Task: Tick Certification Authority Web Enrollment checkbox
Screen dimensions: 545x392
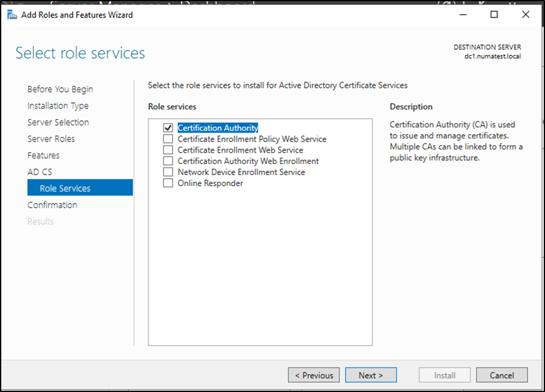Action: click(x=167, y=161)
